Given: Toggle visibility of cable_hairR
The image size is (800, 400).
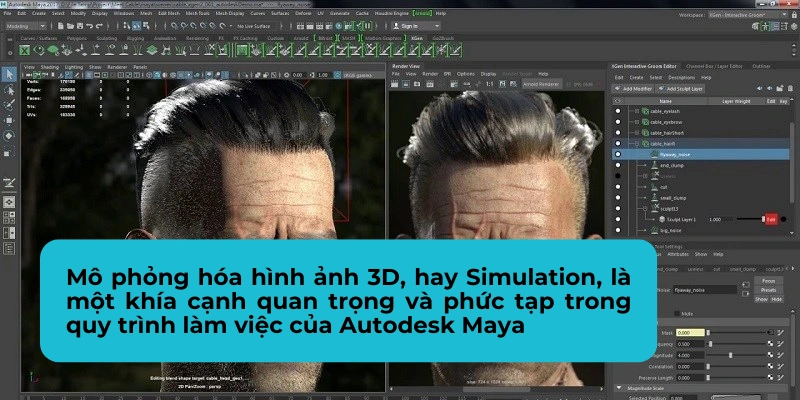Looking at the screenshot, I should pyautogui.click(x=618, y=143).
